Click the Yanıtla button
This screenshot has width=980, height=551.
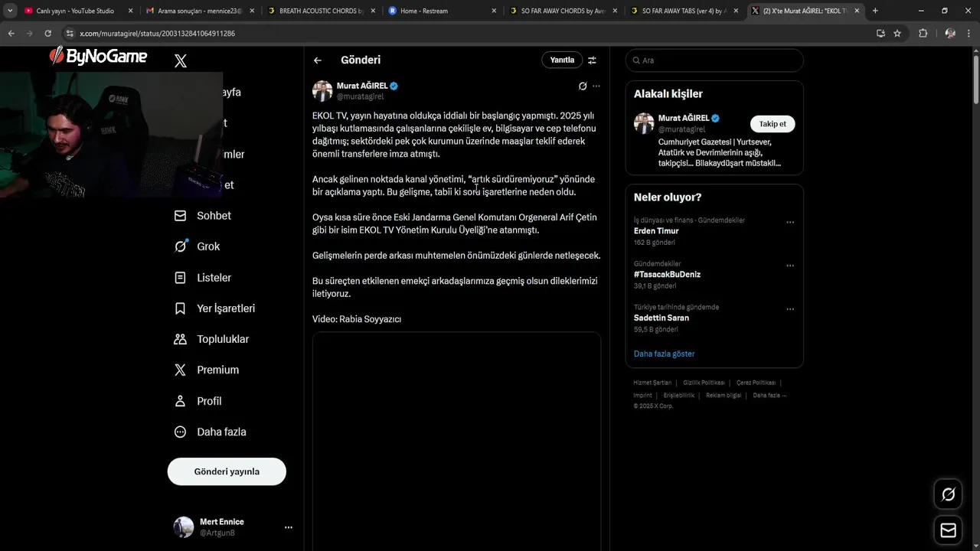coord(562,60)
